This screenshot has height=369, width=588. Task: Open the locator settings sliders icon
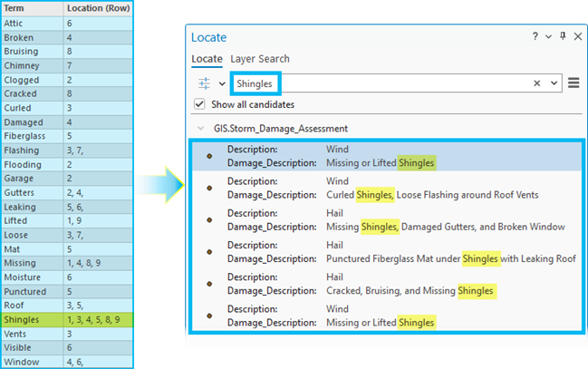click(x=205, y=83)
